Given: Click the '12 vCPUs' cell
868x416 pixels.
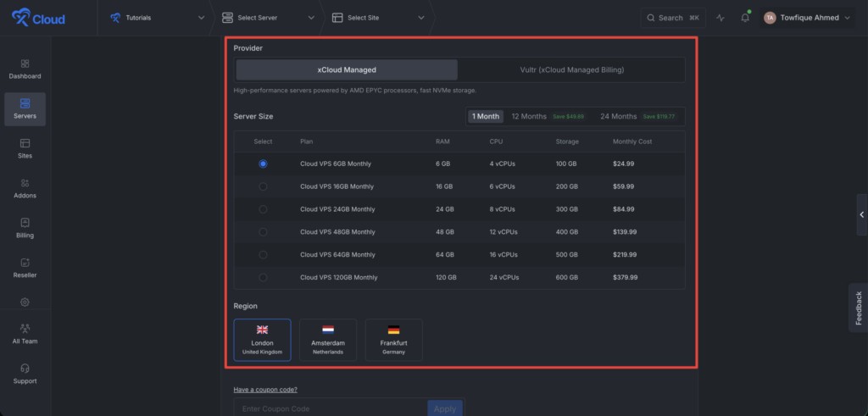Looking at the screenshot, I should [504, 232].
